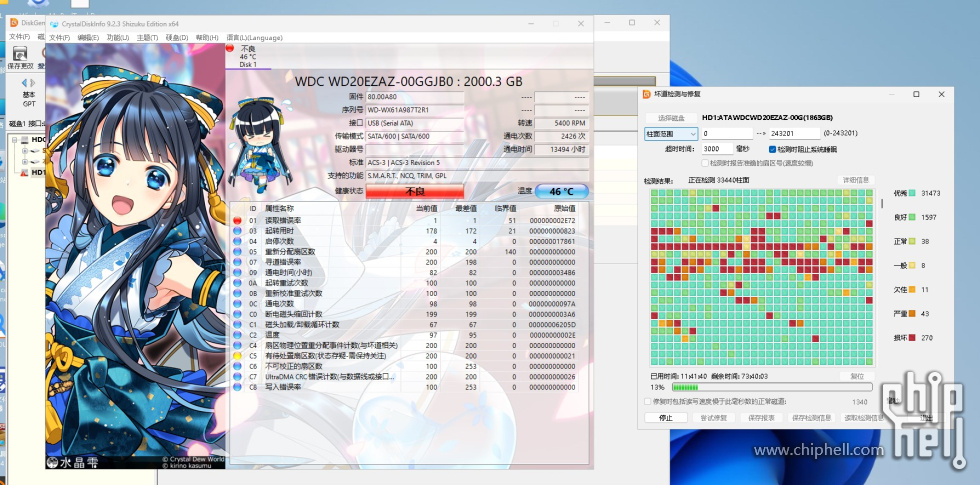Uncheck 检测时阻止系统睡眠 checkbox
Viewport: 980px width, 485px height.
click(x=772, y=149)
